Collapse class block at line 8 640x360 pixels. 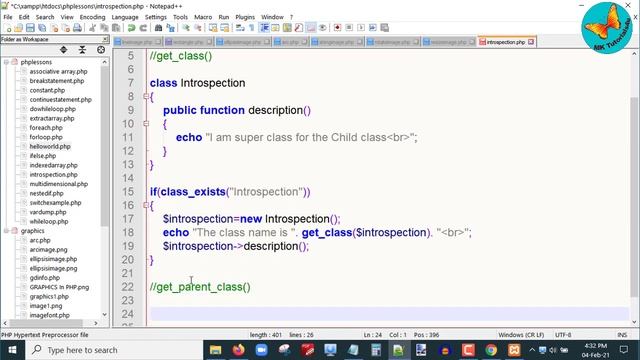[146, 96]
